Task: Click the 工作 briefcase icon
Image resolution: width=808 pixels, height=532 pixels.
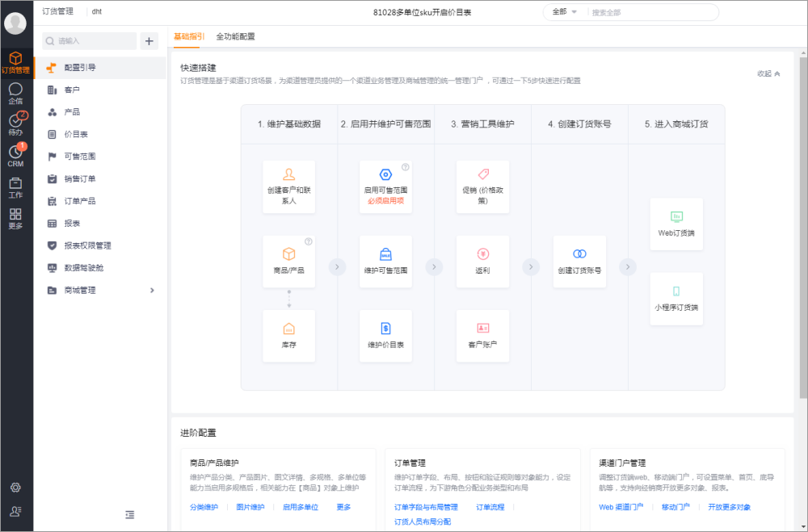Action: 15,186
